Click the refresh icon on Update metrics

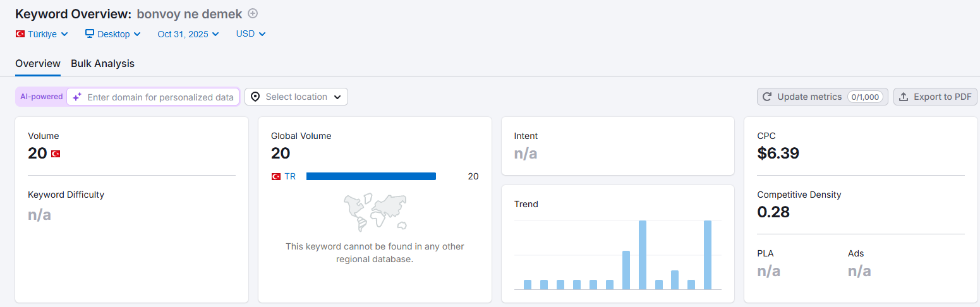point(767,97)
